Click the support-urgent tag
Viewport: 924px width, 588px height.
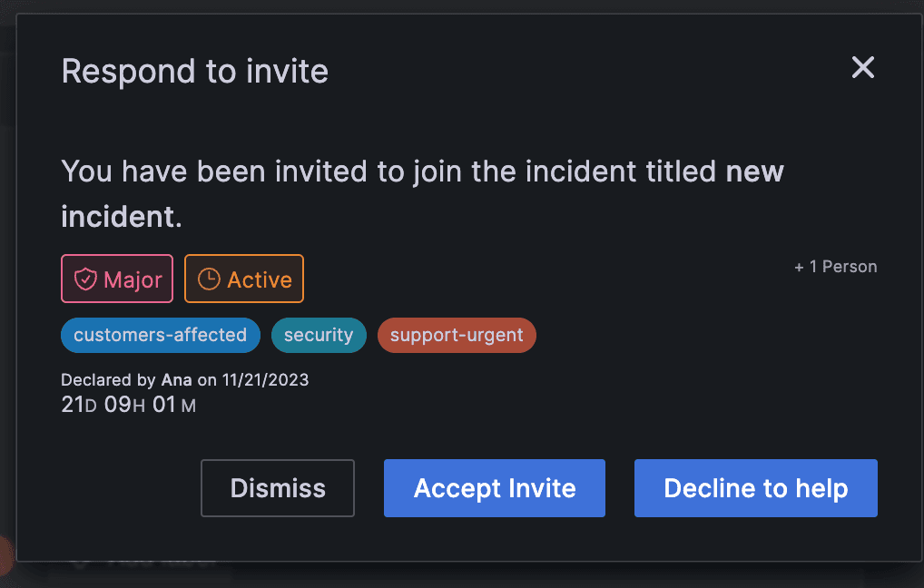457,335
